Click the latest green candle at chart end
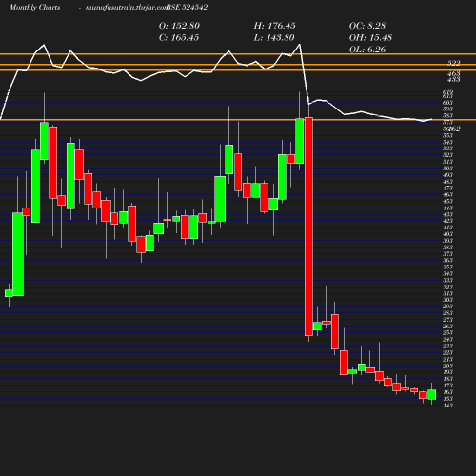476x476 pixels. (x=432, y=394)
